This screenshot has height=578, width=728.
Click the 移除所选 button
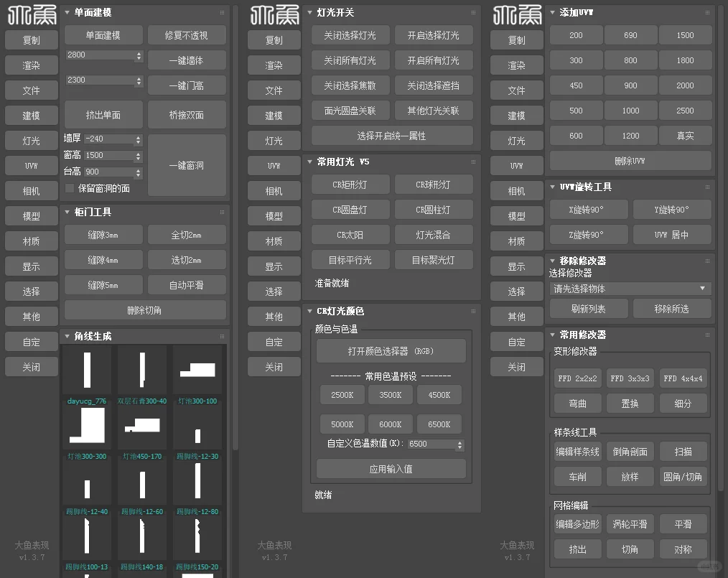pos(672,309)
